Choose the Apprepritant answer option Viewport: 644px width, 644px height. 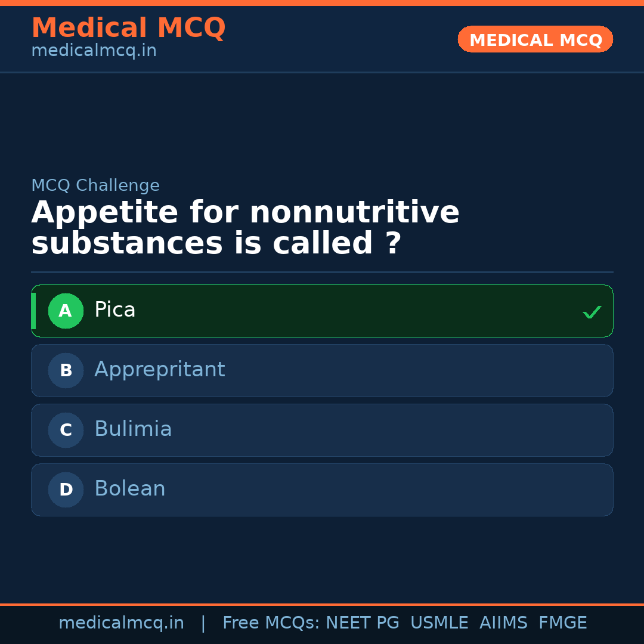click(322, 370)
